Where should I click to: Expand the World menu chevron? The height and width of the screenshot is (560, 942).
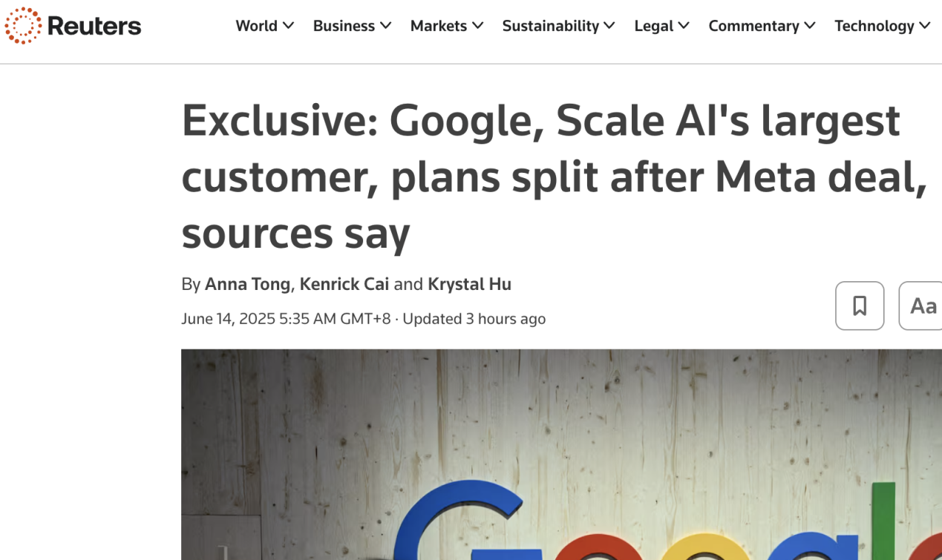pyautogui.click(x=289, y=26)
